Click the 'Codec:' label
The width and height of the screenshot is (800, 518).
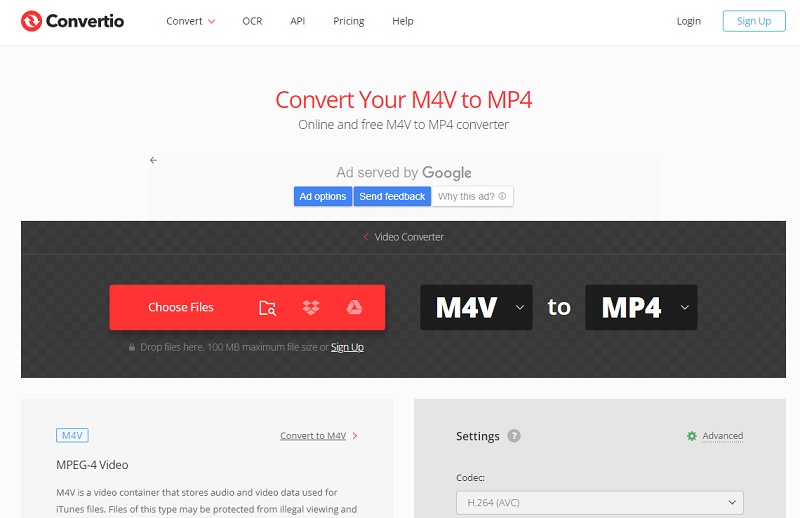[470, 478]
